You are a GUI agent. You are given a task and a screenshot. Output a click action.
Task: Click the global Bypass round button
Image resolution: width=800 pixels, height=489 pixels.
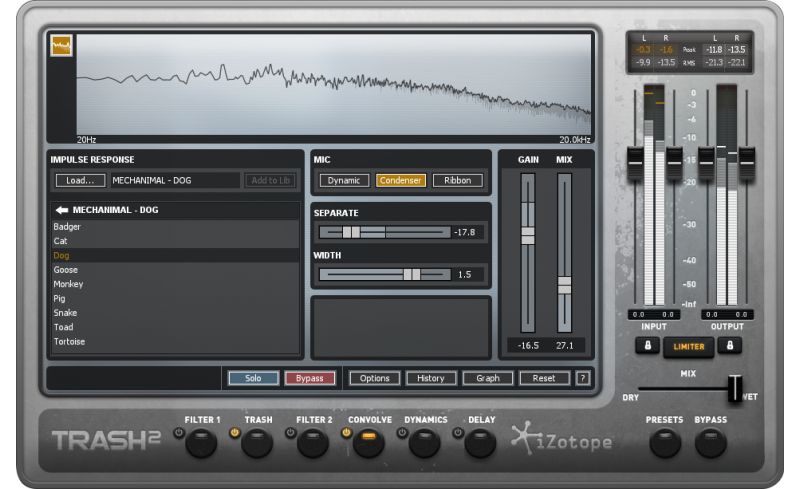tap(711, 443)
